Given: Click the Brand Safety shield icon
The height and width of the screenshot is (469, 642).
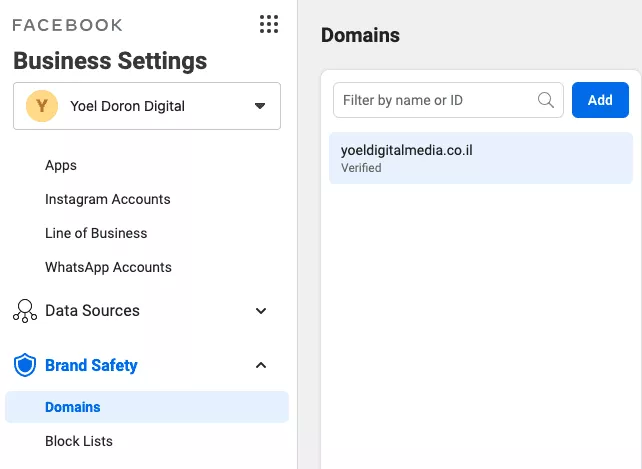Looking at the screenshot, I should [x=25, y=365].
